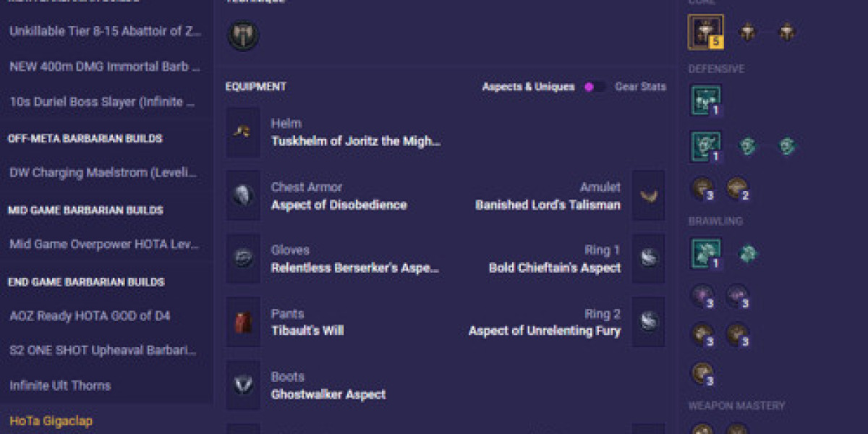Click the Helm equipment slot icon

[x=243, y=132]
